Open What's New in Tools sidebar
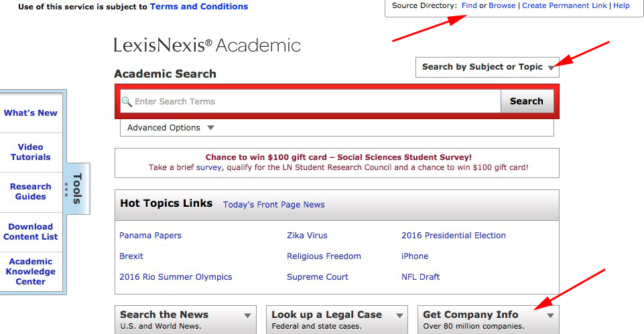Screen dimensions: 644x334 tap(30, 113)
